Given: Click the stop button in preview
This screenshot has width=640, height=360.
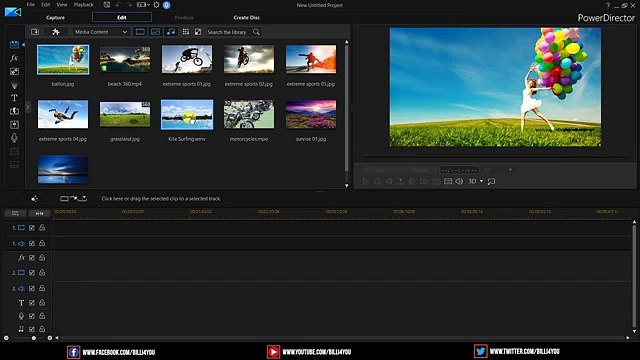Looking at the screenshot, I should (377, 181).
